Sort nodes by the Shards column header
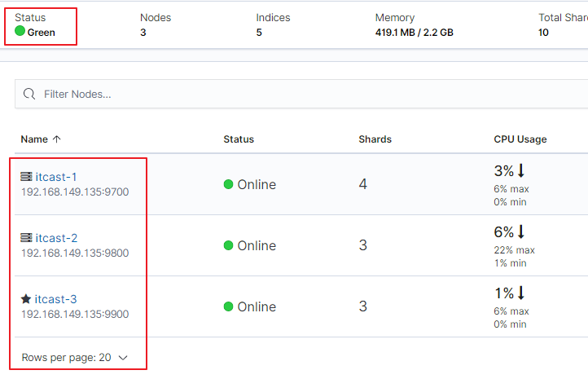 click(x=375, y=139)
